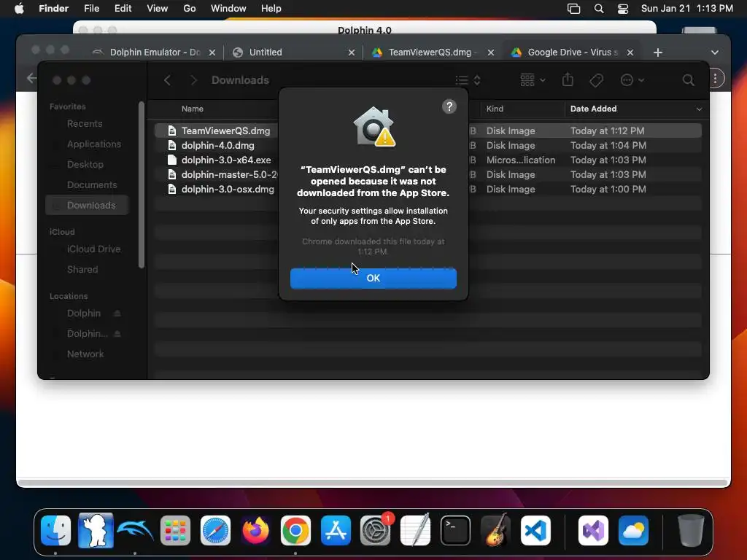The height and width of the screenshot is (560, 747).
Task: Open Dolphin emulator from the Dock
Action: [135, 530]
